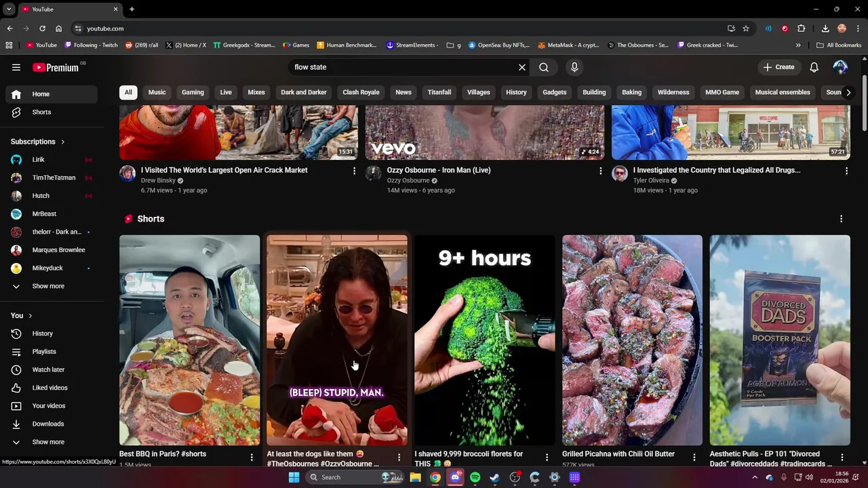The height and width of the screenshot is (488, 868).
Task: Select the Clash Royale chip
Action: (361, 92)
